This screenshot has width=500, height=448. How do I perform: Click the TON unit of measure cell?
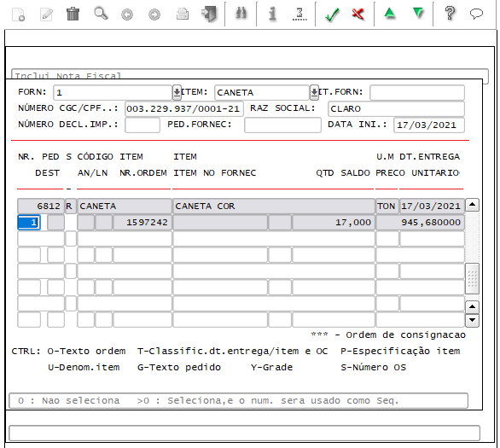coord(387,206)
